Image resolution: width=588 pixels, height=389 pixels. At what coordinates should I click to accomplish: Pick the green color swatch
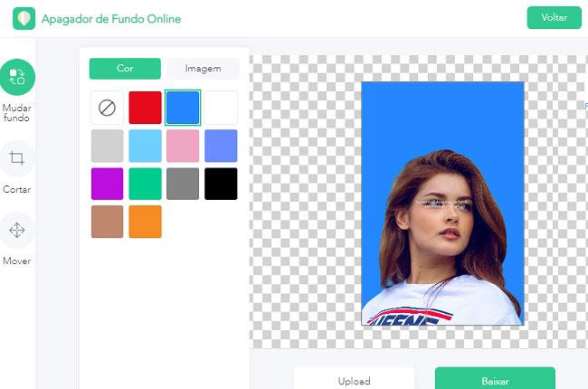tap(145, 184)
